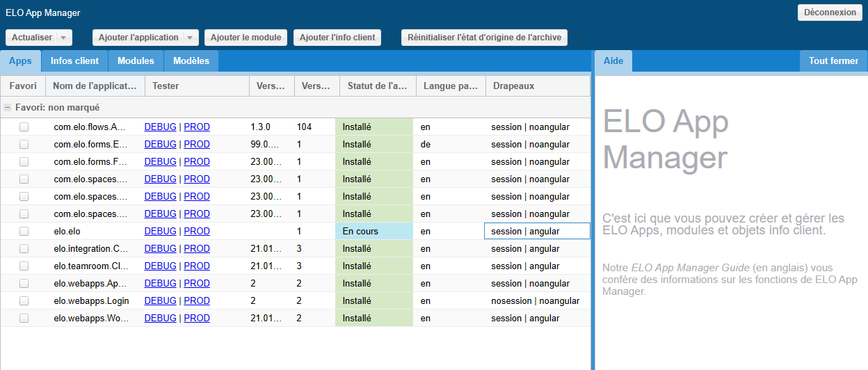868x370 pixels.
Task: Open the ELO App Manager Guide reference
Action: 690,268
